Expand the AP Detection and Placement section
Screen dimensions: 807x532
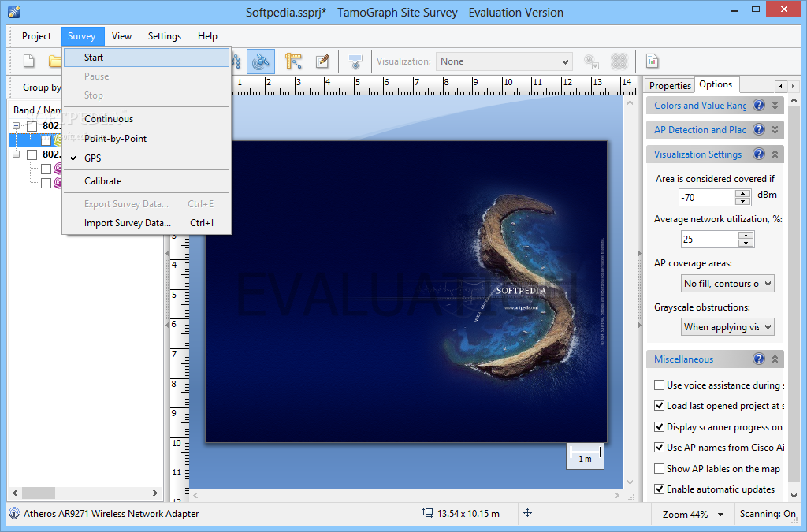point(775,129)
